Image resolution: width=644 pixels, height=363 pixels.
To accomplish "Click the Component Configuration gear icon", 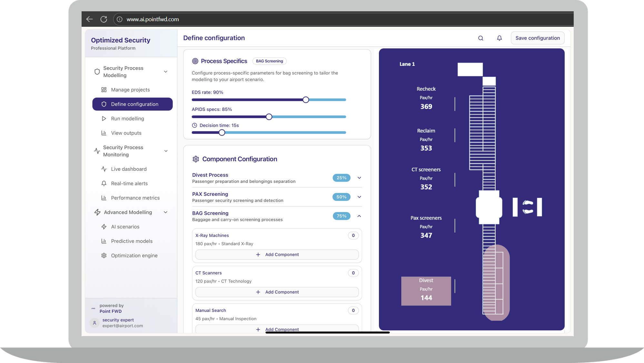I will coord(196,159).
